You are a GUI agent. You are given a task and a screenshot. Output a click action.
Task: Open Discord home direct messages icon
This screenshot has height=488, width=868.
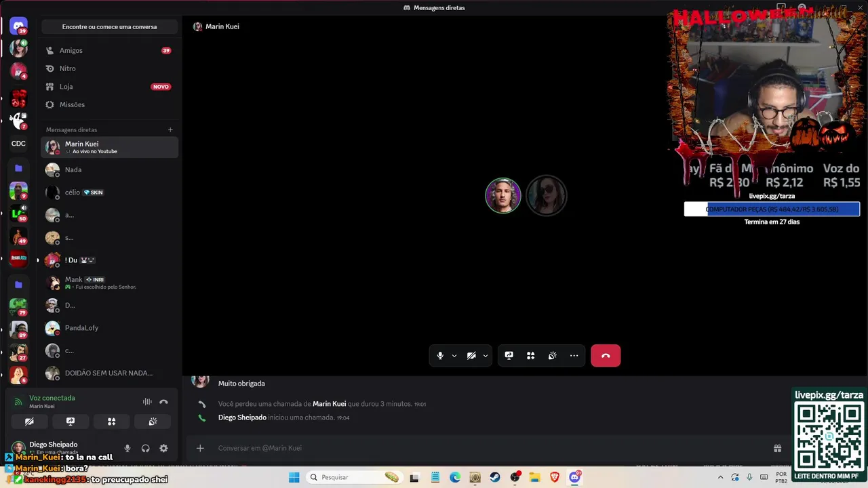(18, 26)
